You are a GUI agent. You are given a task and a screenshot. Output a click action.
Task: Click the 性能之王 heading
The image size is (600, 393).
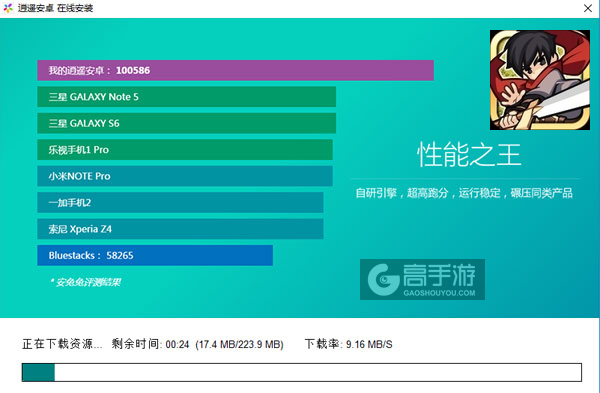[469, 155]
